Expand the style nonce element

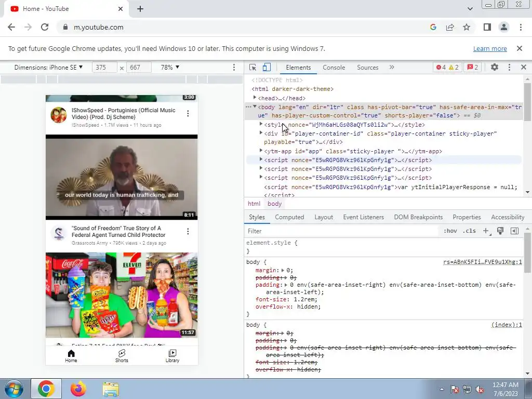[261, 124]
